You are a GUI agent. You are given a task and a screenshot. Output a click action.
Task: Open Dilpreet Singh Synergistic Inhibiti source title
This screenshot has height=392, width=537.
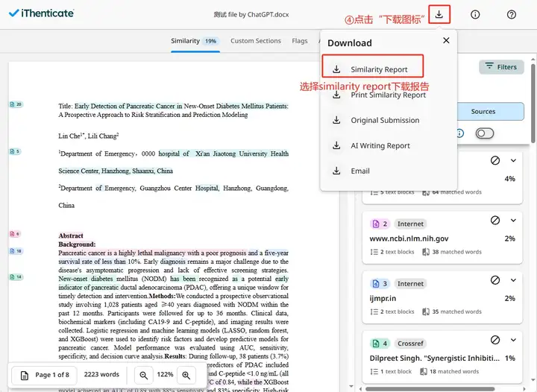tap(434, 358)
